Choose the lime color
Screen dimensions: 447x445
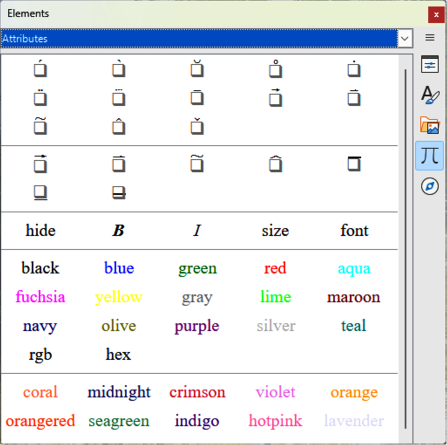click(276, 297)
